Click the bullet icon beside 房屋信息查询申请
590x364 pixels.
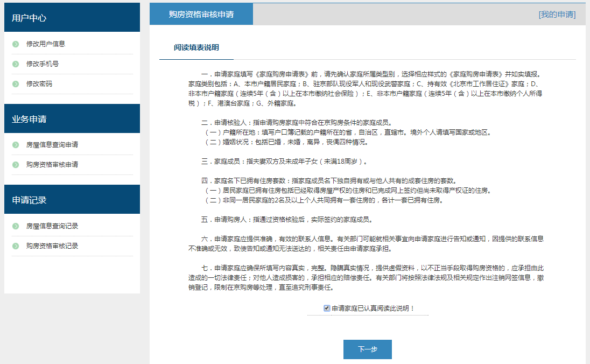(16, 145)
